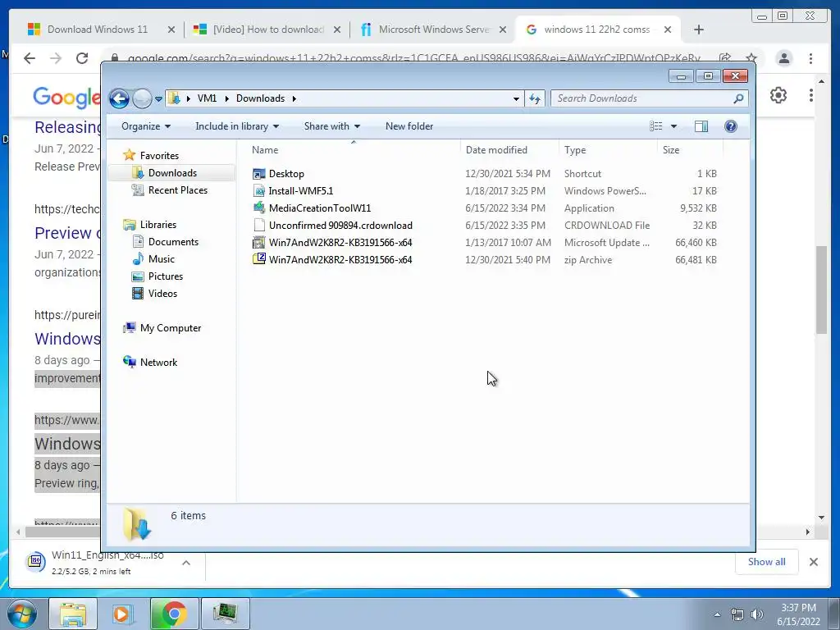Open Pictures library in navigation pane
Screen dimensions: 840x630
(x=165, y=276)
